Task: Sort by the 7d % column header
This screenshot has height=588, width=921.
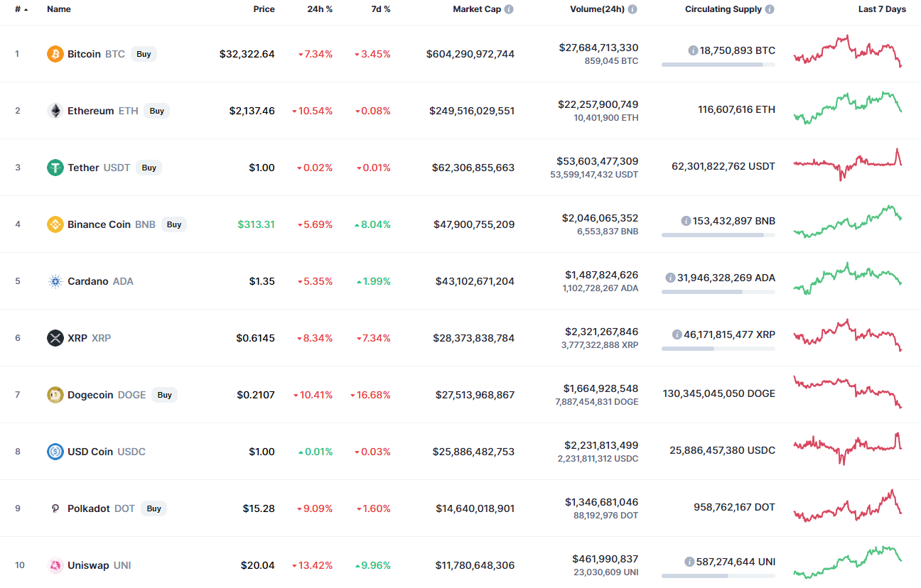Action: pyautogui.click(x=380, y=10)
